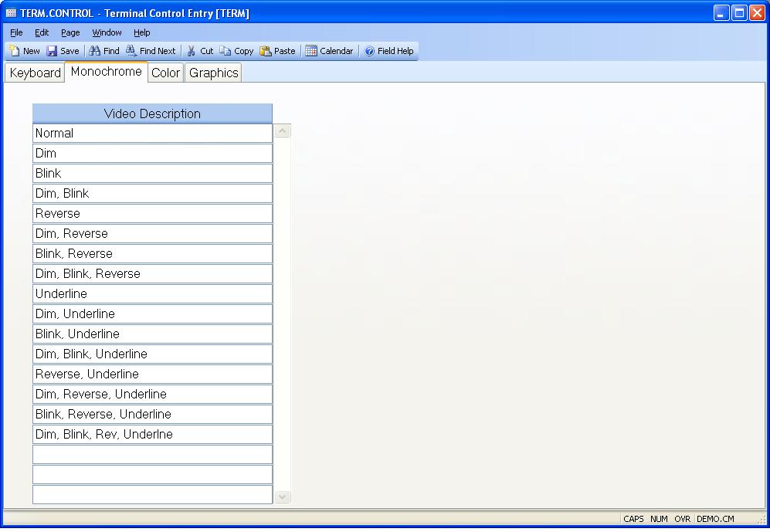Open the Edit menu
This screenshot has height=532, width=770.
click(x=42, y=32)
